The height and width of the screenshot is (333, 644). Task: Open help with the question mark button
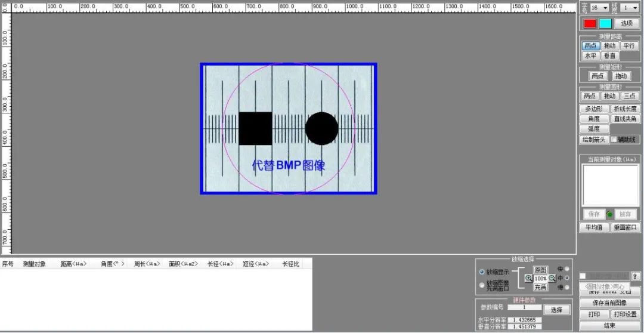(x=635, y=275)
